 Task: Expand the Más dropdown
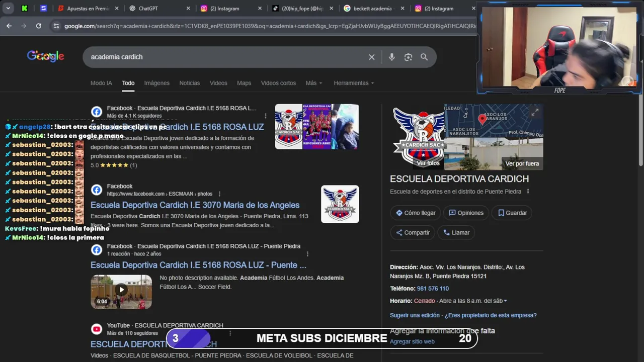point(313,83)
